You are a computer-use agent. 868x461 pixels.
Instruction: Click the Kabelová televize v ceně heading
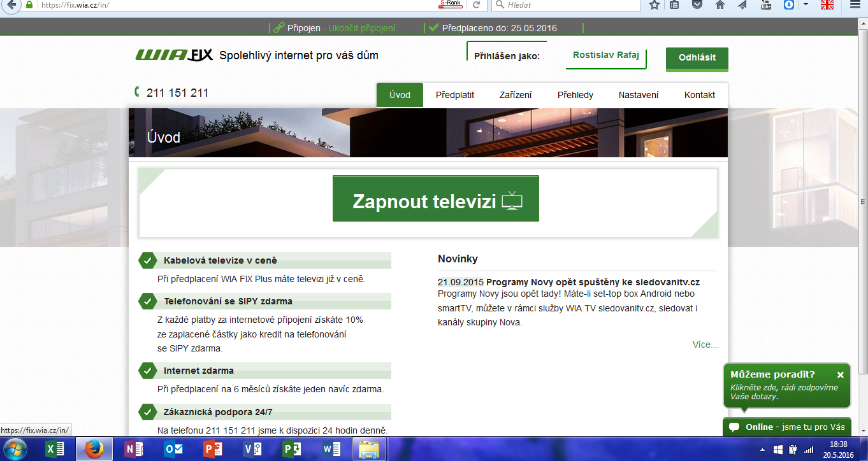(x=221, y=260)
